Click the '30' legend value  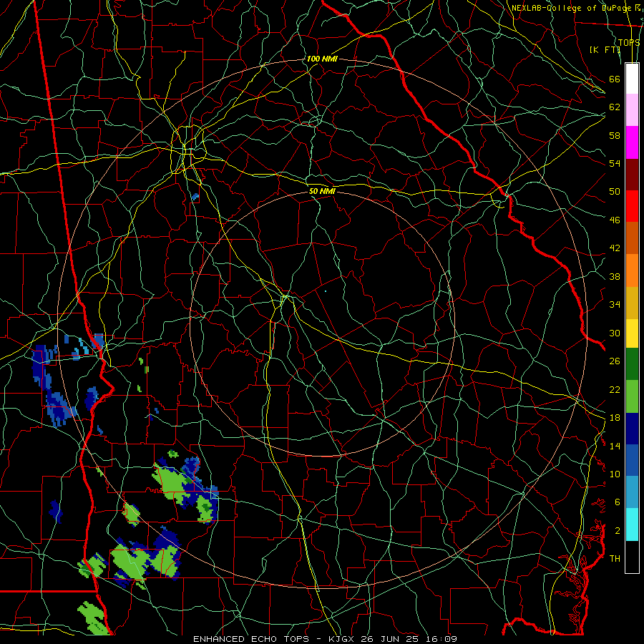click(615, 333)
